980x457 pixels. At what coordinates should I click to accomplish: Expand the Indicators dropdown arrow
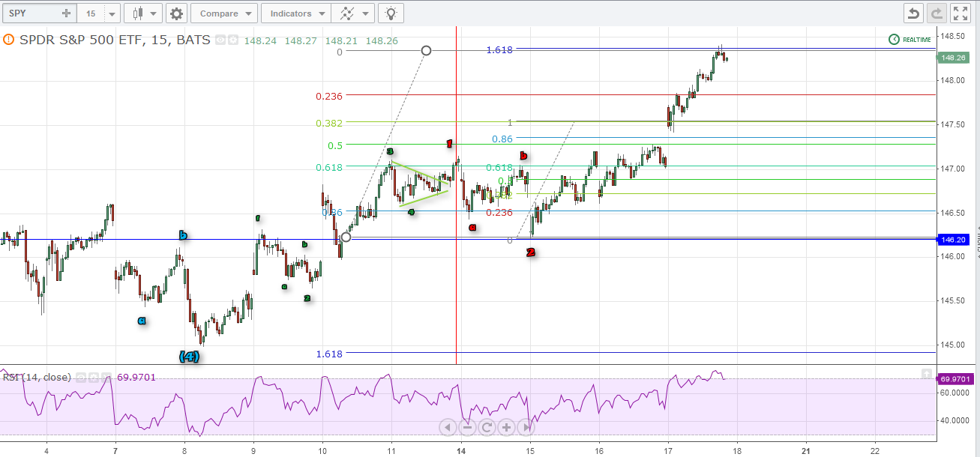click(x=322, y=13)
